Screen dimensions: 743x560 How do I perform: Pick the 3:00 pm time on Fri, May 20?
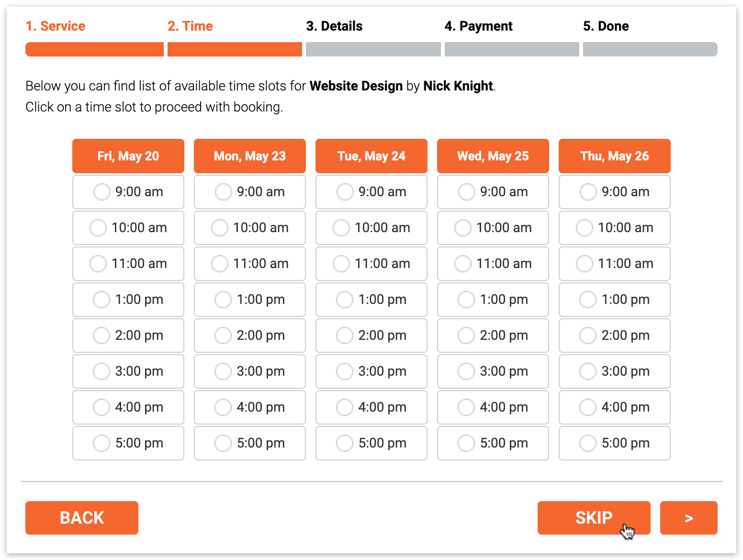[x=128, y=371]
